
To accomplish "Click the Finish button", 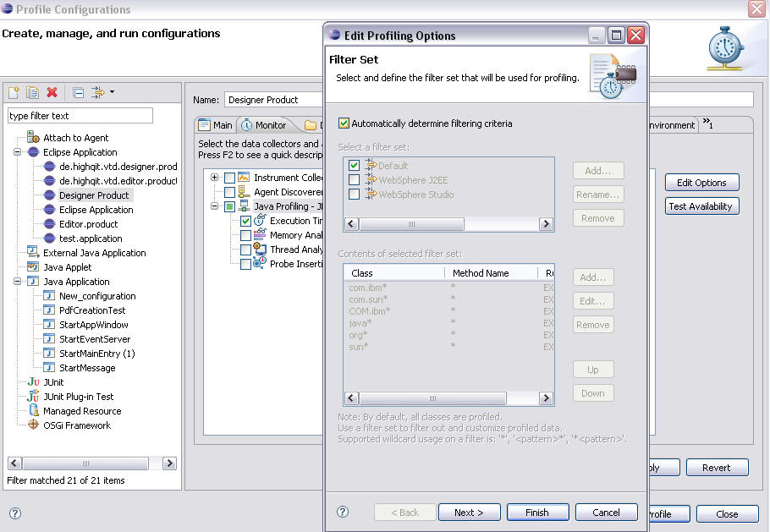I will (537, 513).
